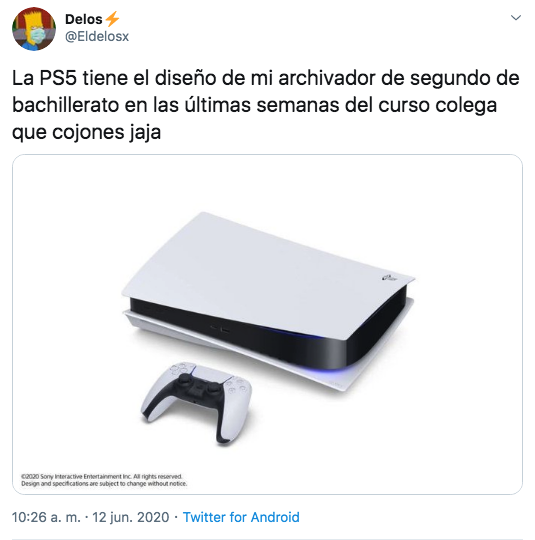Image resolution: width=535 pixels, height=540 pixels.
Task: Click the phrase 'que cojones jaja'
Action: click(86, 132)
